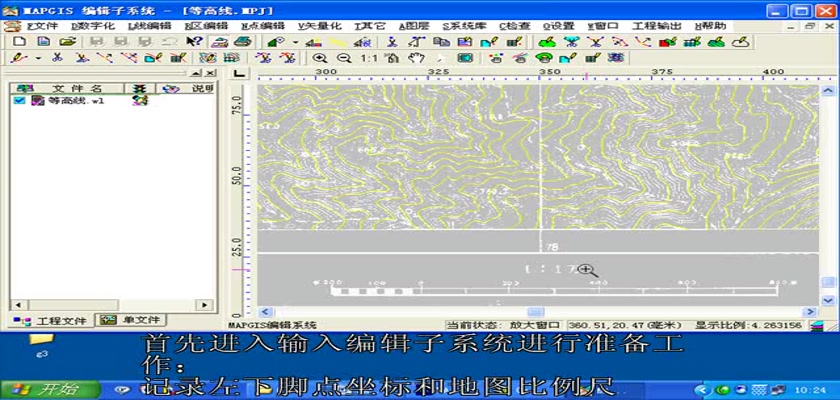Click the file panel scroll left arrow
This screenshot has width=840, height=400.
pos(18,305)
